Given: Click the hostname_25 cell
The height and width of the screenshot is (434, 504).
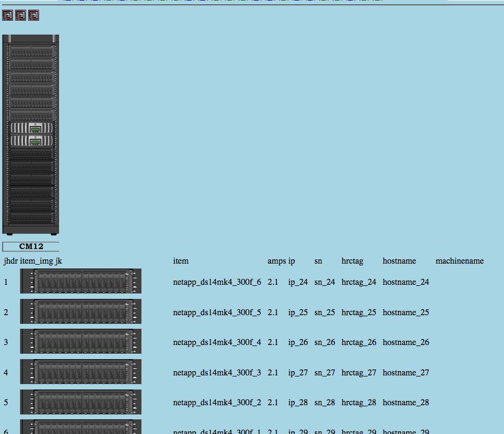Looking at the screenshot, I should [406, 312].
